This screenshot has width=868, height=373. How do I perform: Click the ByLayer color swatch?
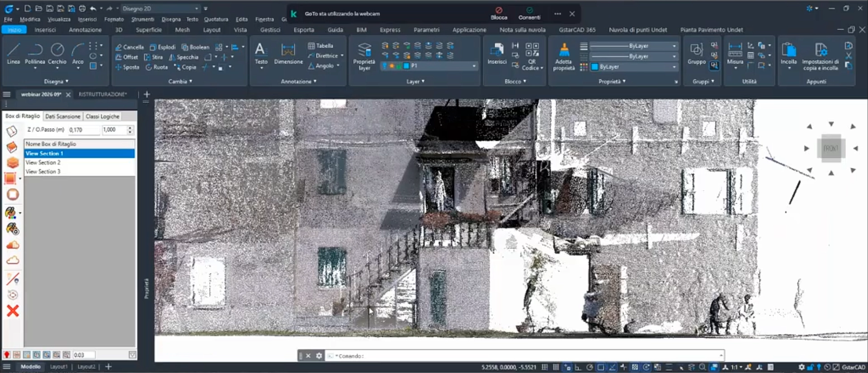[594, 67]
